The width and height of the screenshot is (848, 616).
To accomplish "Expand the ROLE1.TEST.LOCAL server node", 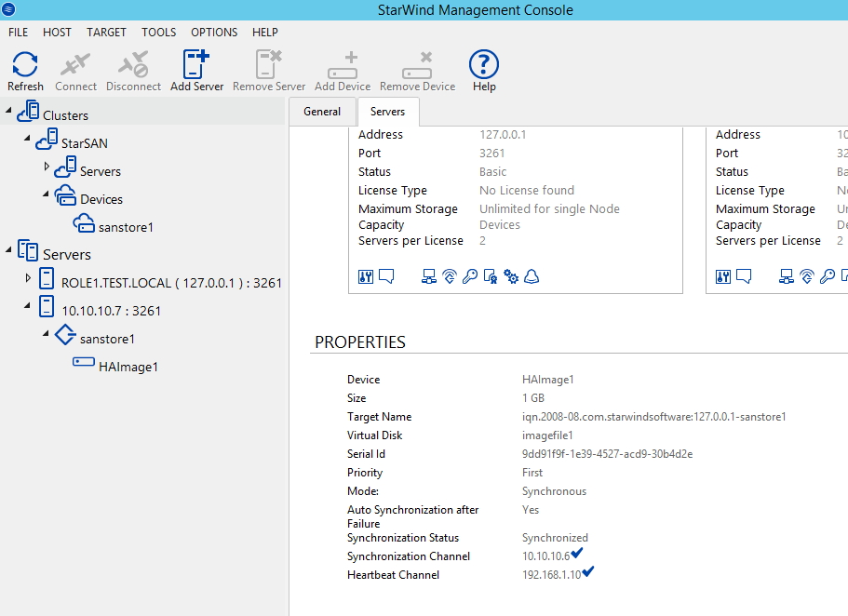I will (28, 277).
